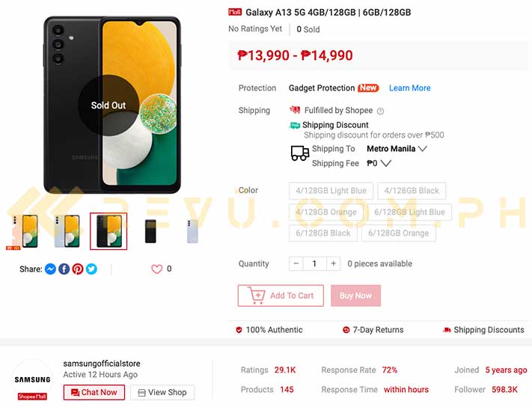Select the 4/128GB Light Blue variant
The height and width of the screenshot is (407, 532).
pos(331,191)
